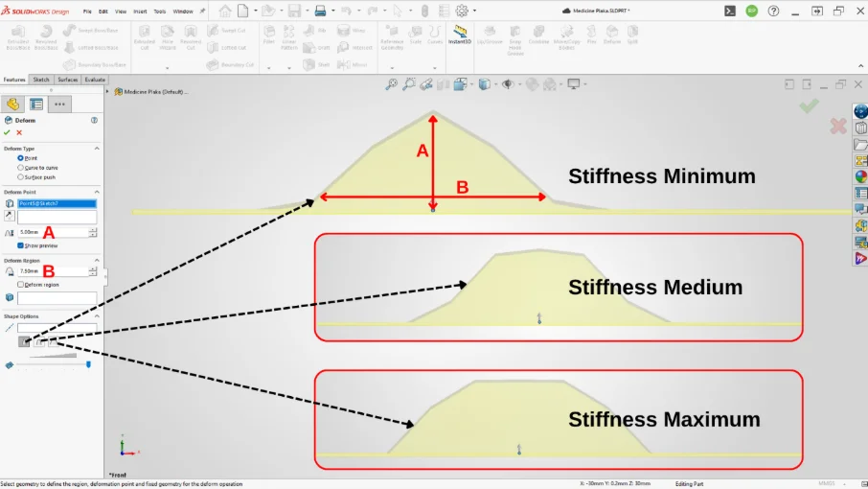Enable the Deform region checkbox
Viewport: 868px width, 489px height.
20,284
